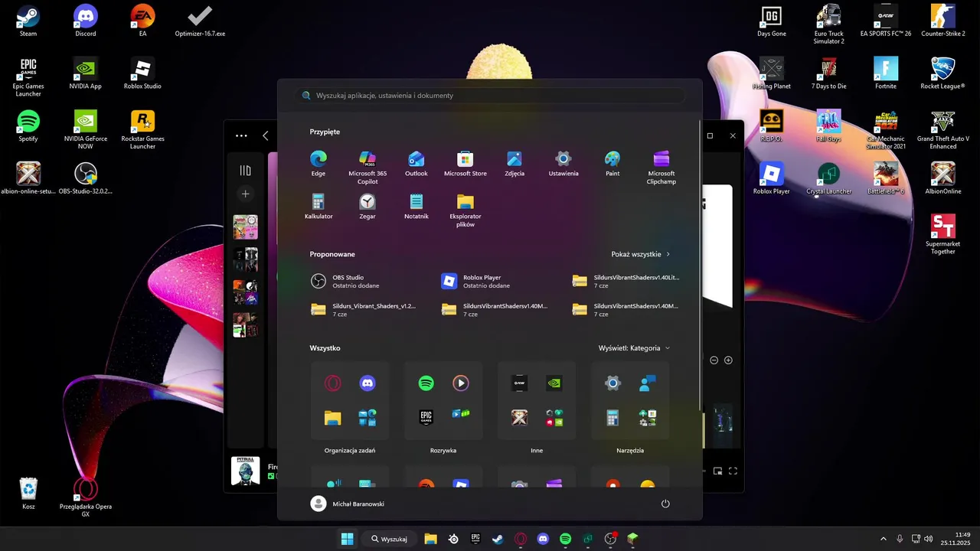980x551 pixels.
Task: Open Spotify in Rozrywka group
Action: pyautogui.click(x=426, y=383)
